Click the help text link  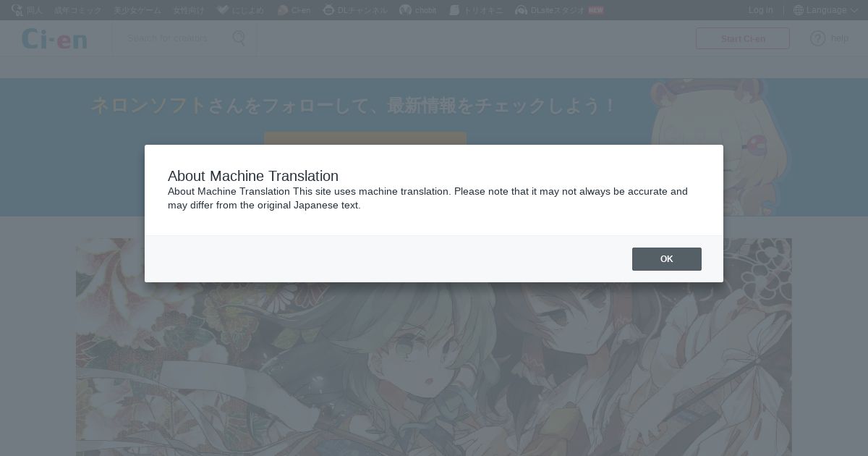click(839, 38)
